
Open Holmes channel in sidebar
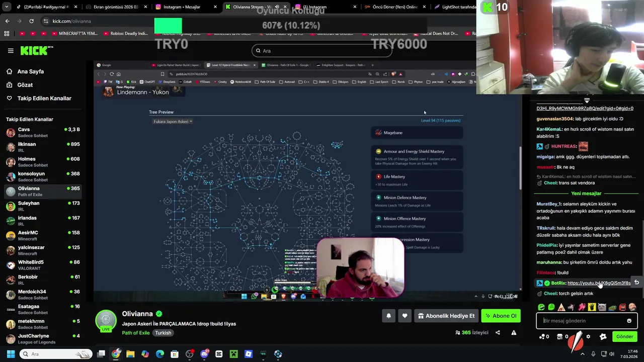pos(43,162)
